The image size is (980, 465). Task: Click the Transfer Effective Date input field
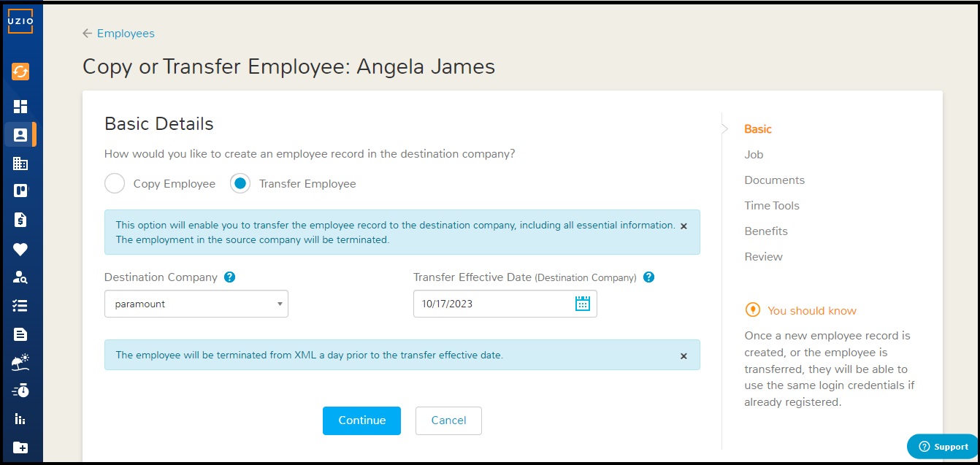pyautogui.click(x=505, y=304)
